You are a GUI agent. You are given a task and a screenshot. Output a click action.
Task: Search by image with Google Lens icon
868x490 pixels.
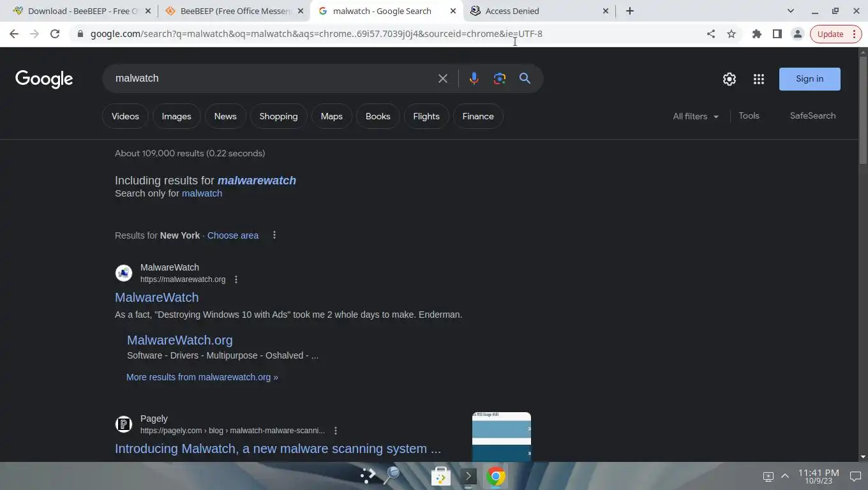click(499, 78)
